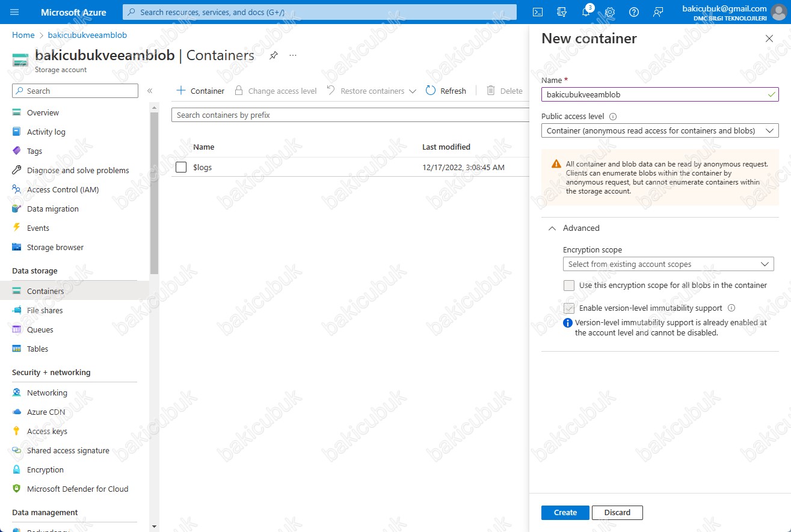Close the New container panel
791x532 pixels.
coord(769,38)
